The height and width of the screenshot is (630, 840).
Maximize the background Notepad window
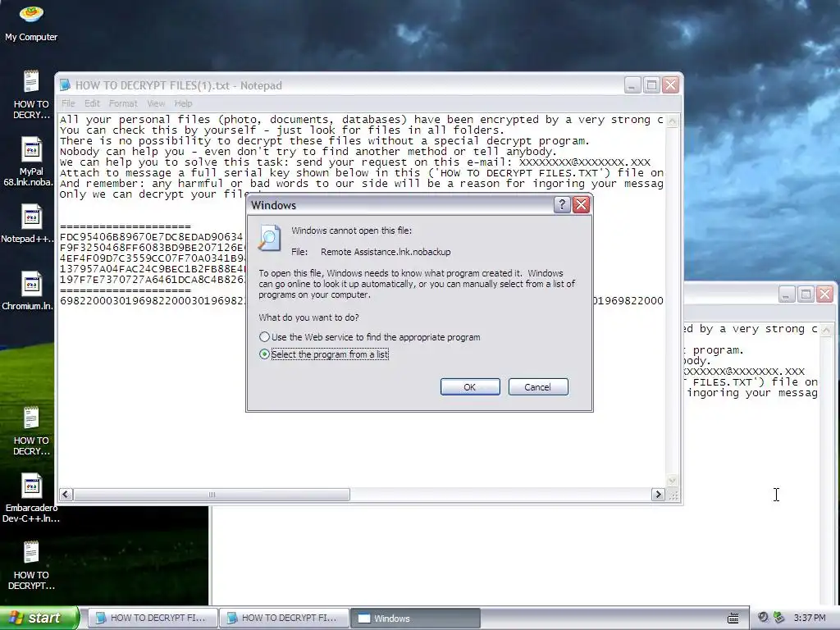pos(806,294)
